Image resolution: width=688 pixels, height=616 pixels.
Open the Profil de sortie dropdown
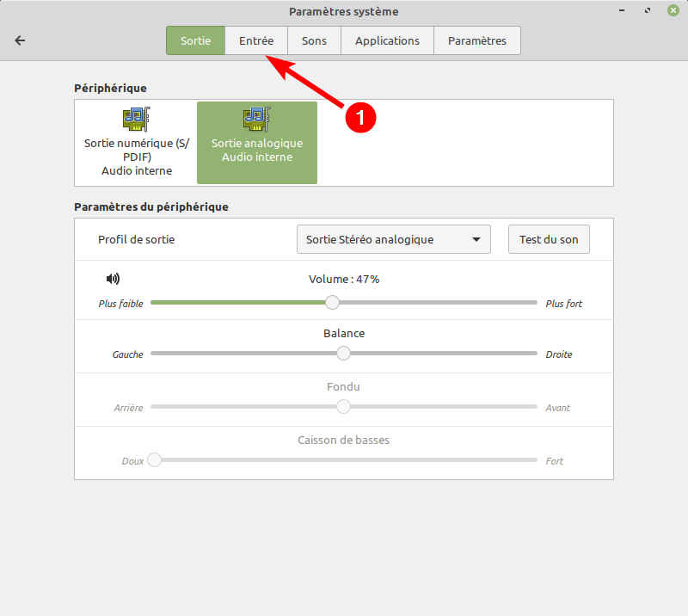(394, 239)
